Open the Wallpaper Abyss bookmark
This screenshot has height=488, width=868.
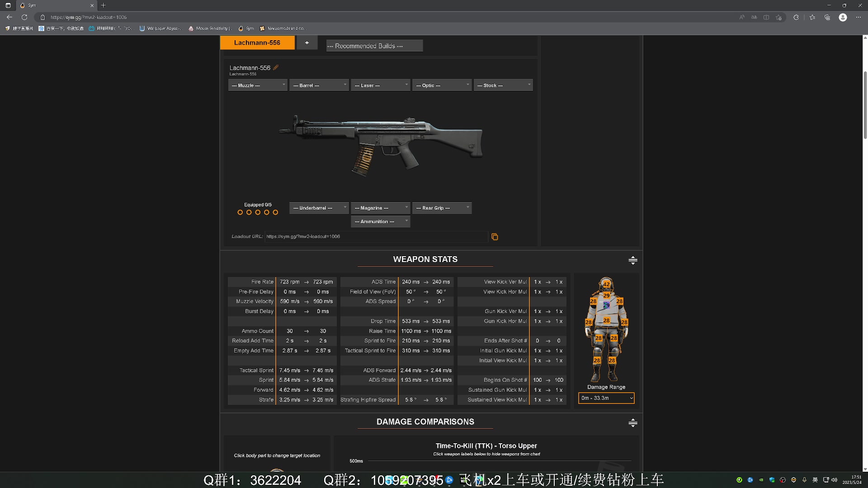point(161,28)
